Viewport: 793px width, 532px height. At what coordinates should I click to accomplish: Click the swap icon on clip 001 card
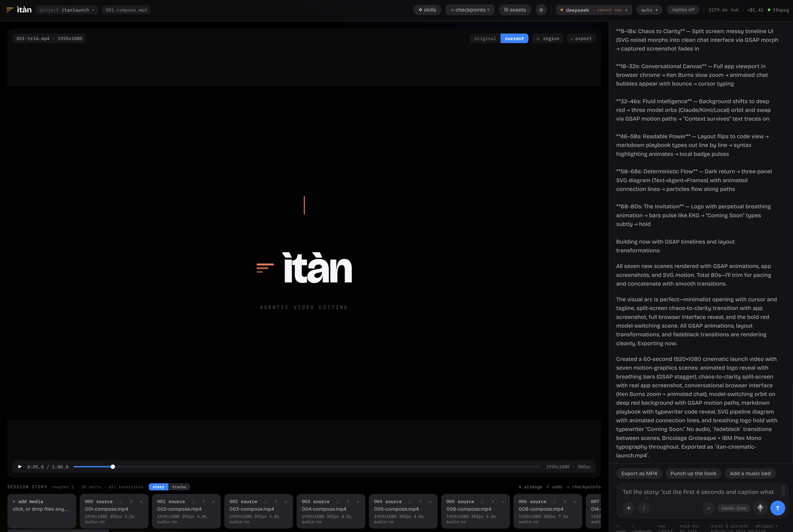pyautogui.click(x=204, y=502)
